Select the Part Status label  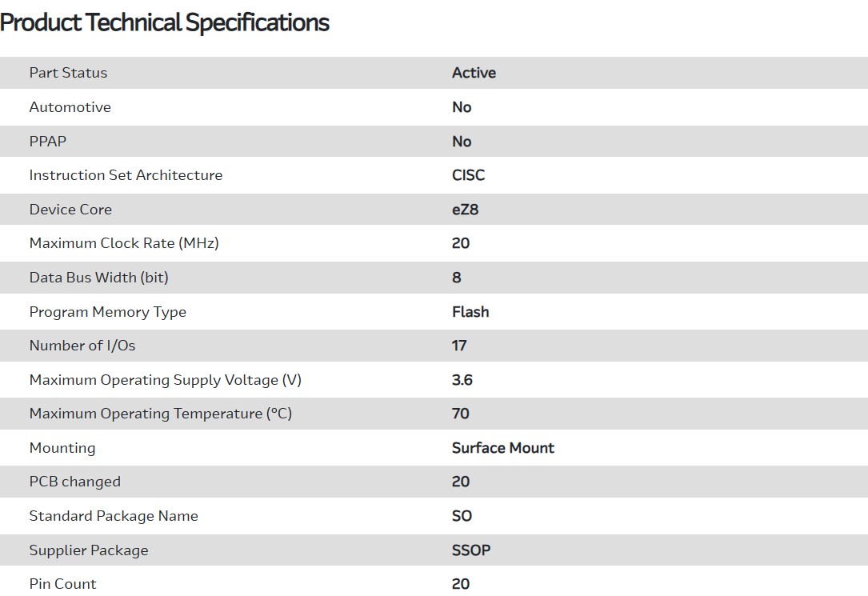(68, 73)
